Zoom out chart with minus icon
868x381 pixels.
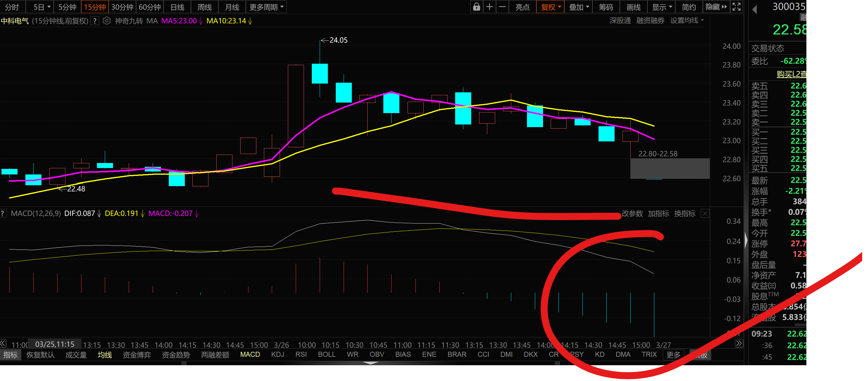[502, 7]
